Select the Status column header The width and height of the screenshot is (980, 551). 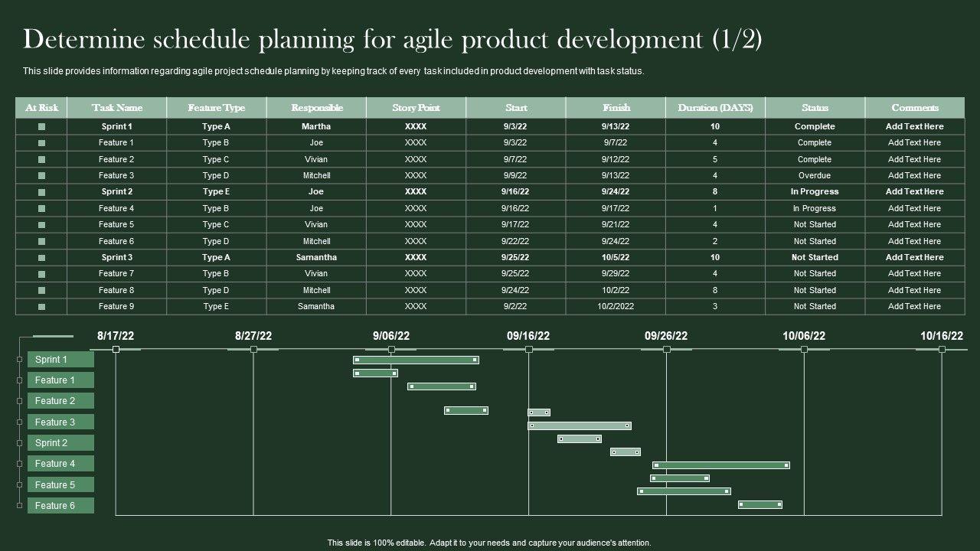click(815, 108)
